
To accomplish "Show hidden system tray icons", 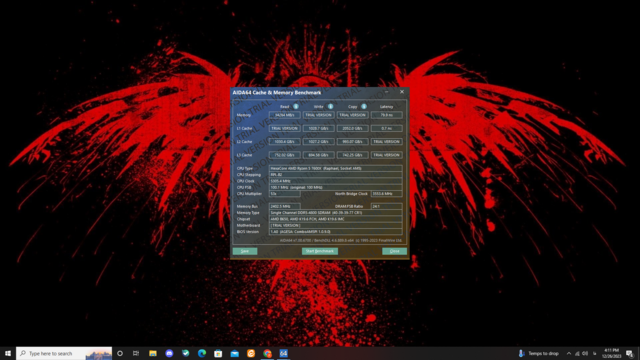I will [569, 353].
